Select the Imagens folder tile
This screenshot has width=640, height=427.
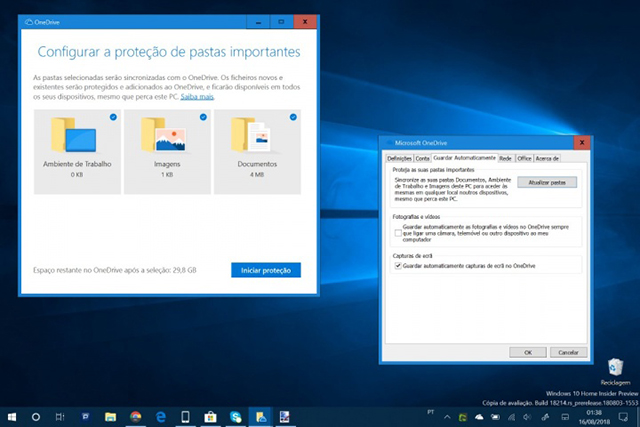click(x=167, y=152)
